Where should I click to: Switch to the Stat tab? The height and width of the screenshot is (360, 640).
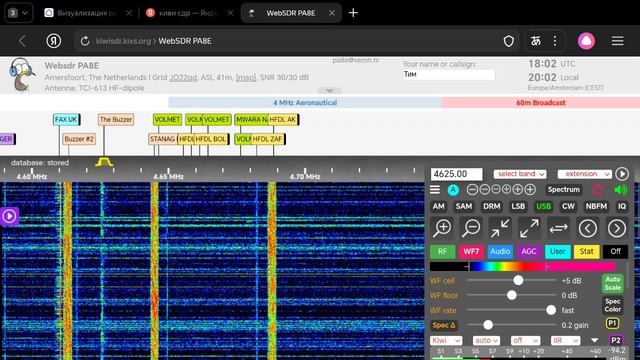[587, 251]
